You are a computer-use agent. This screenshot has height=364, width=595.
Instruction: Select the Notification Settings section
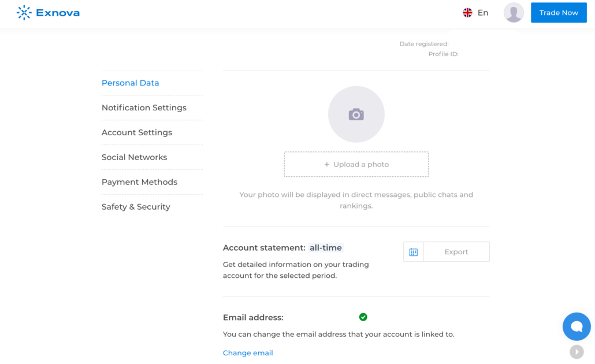pyautogui.click(x=144, y=107)
